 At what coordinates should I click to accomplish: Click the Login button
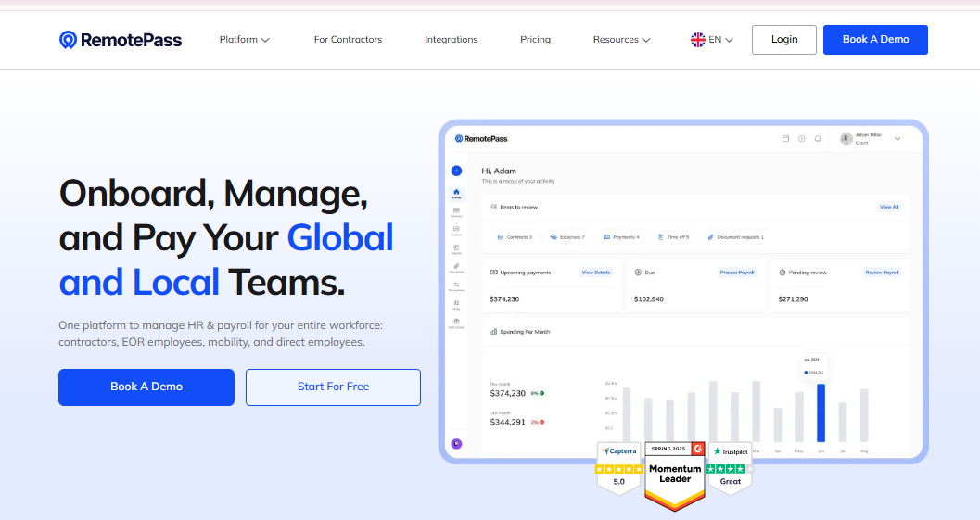click(x=784, y=39)
